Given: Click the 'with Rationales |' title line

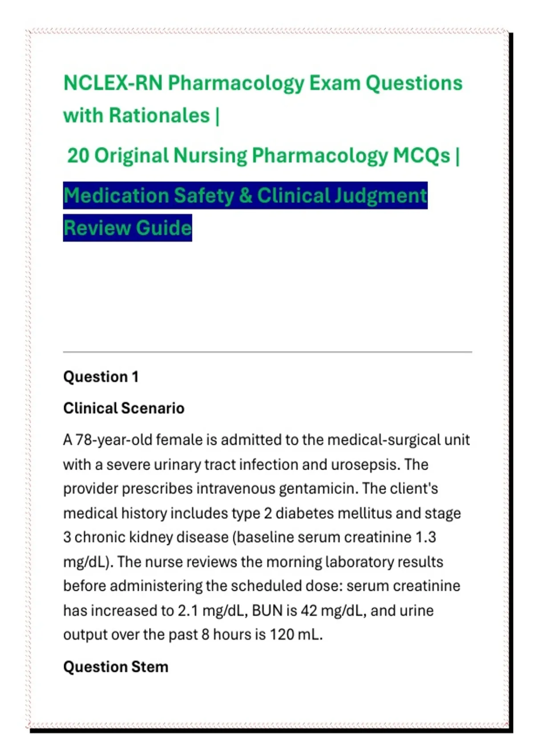Looking at the screenshot, I should click(142, 116).
